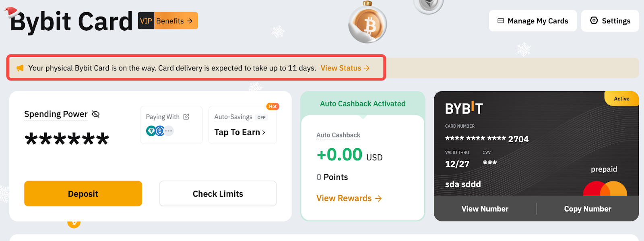This screenshot has height=241, width=644.
Task: Click the Paying With edit icon
Action: [186, 117]
